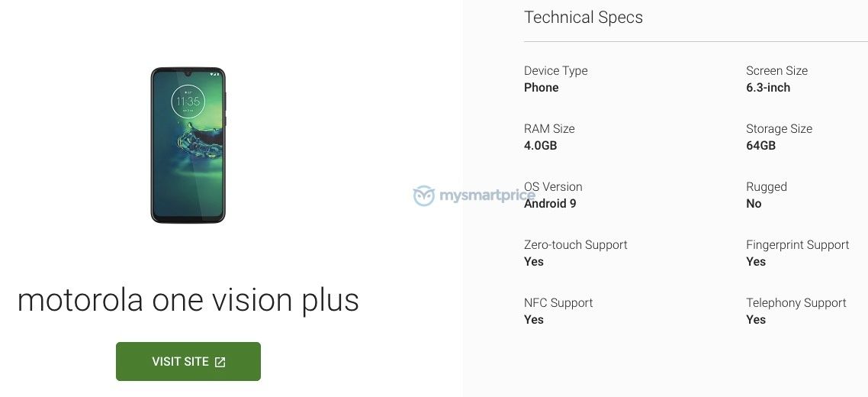Image resolution: width=868 pixels, height=397 pixels.
Task: Click the Storage Size label
Action: [779, 129]
